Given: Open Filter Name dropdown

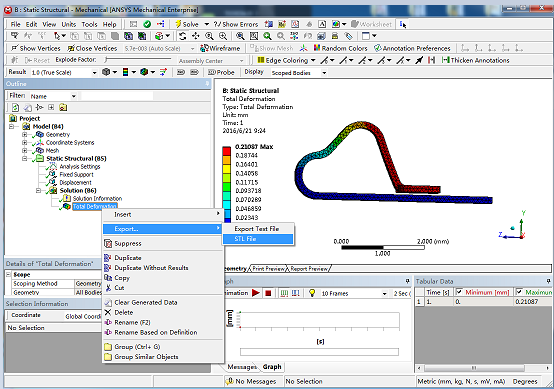Looking at the screenshot, I should [x=73, y=96].
